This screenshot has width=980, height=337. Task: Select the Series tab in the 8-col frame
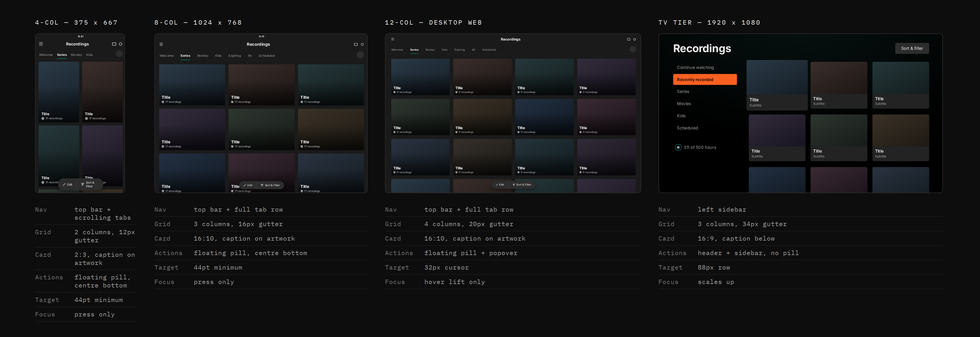pos(185,56)
